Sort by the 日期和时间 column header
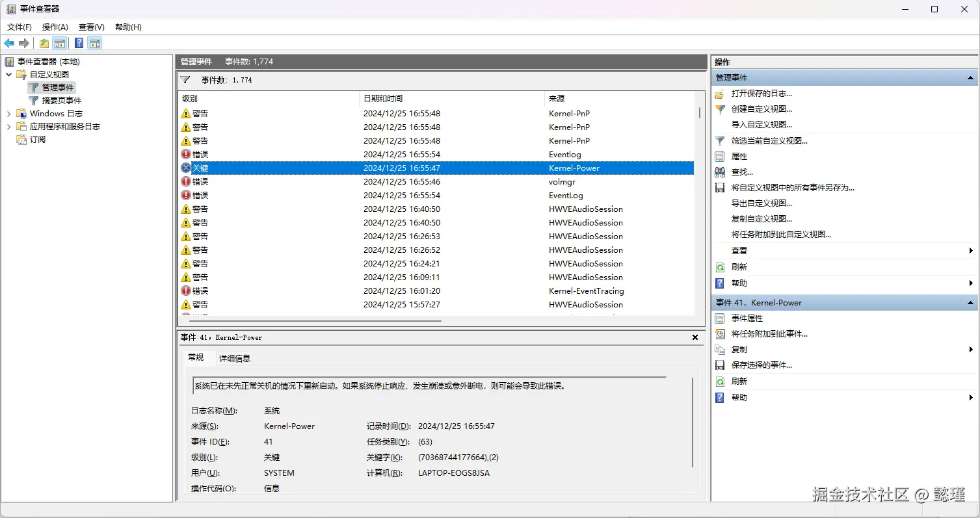This screenshot has width=980, height=518. pos(452,99)
